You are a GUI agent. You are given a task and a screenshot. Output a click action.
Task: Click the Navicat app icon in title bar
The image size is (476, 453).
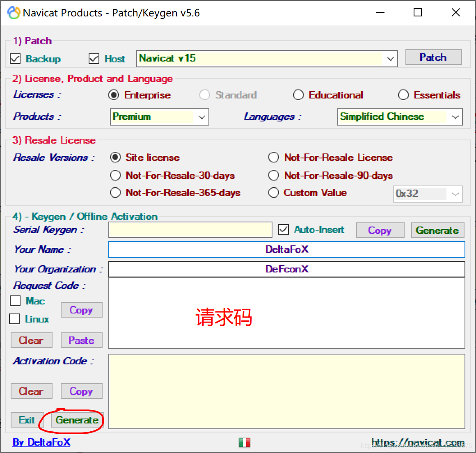pos(14,13)
